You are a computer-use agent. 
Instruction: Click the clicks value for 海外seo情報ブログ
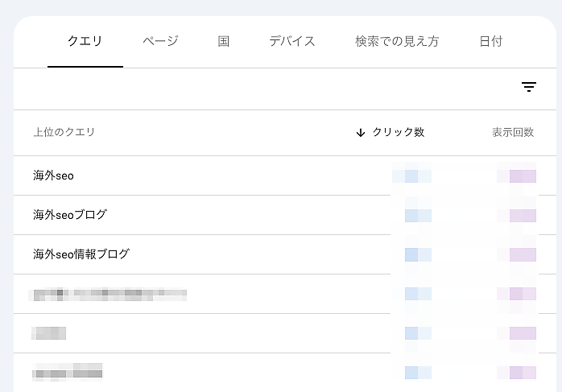click(413, 254)
